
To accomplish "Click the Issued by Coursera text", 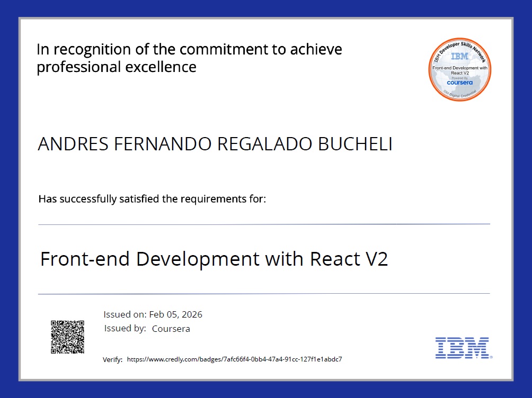I will coord(147,328).
